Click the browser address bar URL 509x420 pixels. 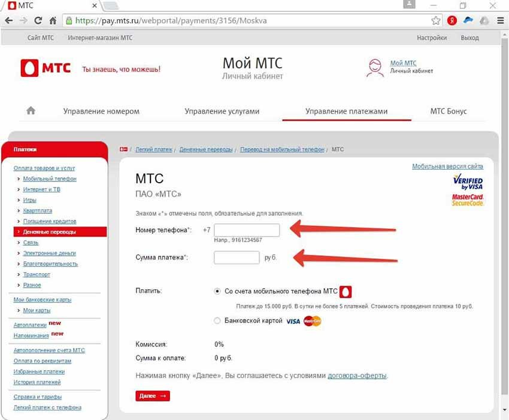(171, 21)
